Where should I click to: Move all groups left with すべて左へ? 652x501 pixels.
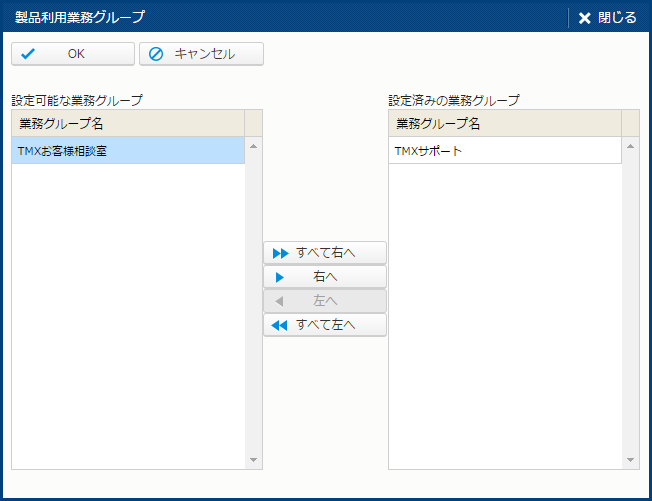point(324,325)
